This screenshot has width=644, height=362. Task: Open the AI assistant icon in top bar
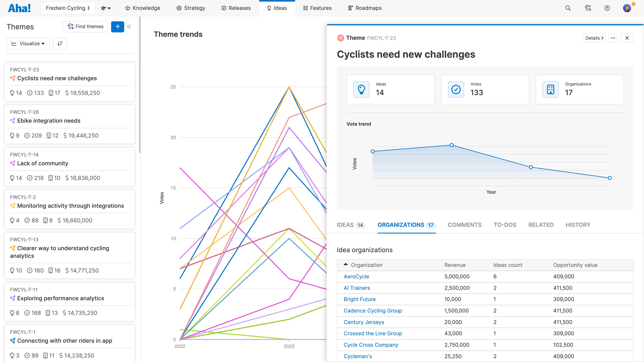[588, 8]
